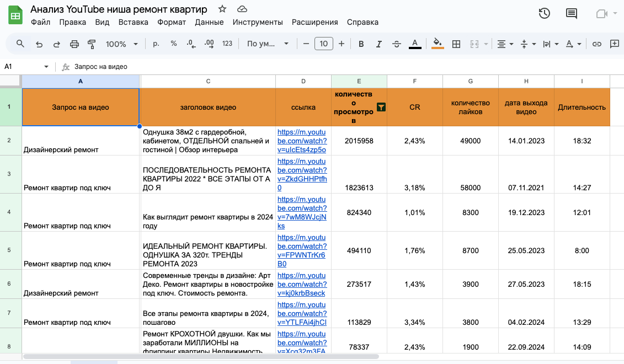
Task: Expand merge cells options arrow
Action: coord(486,44)
